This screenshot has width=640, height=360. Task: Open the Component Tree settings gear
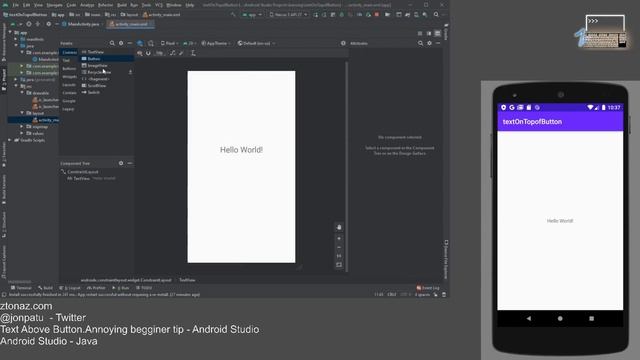coord(121,163)
